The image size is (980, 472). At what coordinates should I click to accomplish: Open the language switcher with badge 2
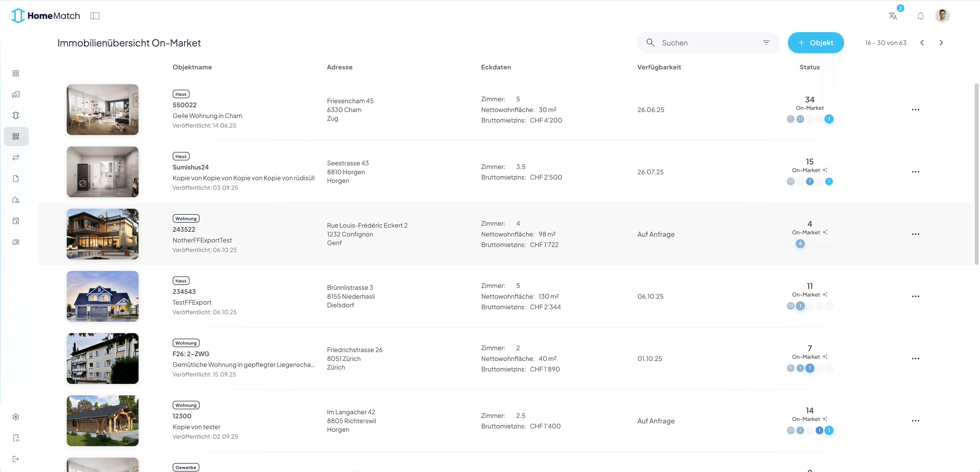(x=893, y=16)
